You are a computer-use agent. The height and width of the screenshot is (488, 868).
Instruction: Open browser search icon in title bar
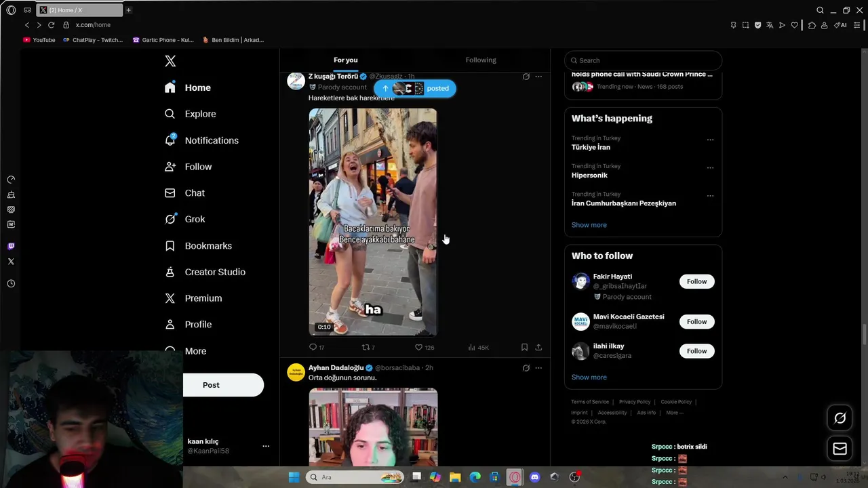pyautogui.click(x=820, y=10)
